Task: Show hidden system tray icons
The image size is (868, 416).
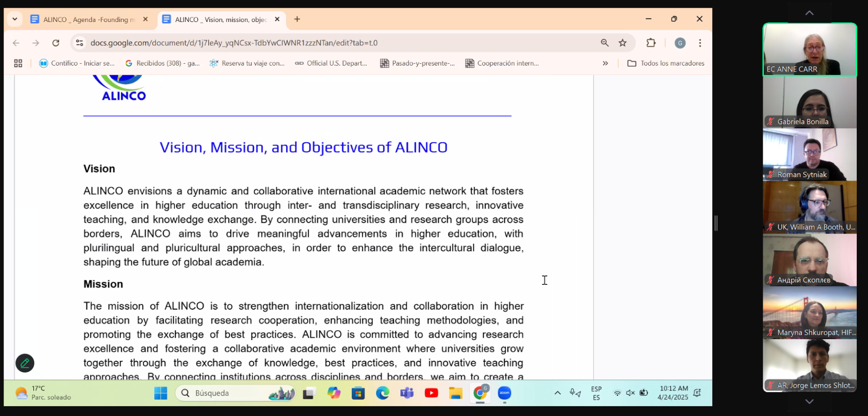Action: pos(557,393)
